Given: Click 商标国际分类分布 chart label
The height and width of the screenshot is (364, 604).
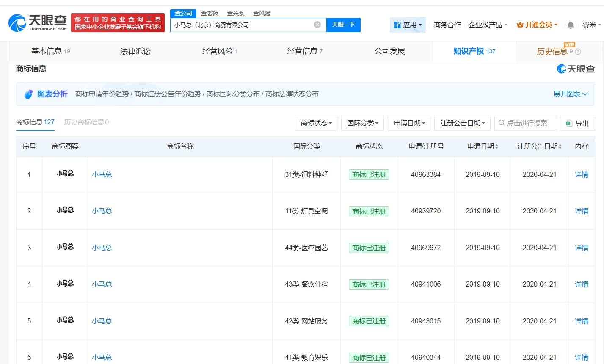Looking at the screenshot, I should click(x=233, y=94).
